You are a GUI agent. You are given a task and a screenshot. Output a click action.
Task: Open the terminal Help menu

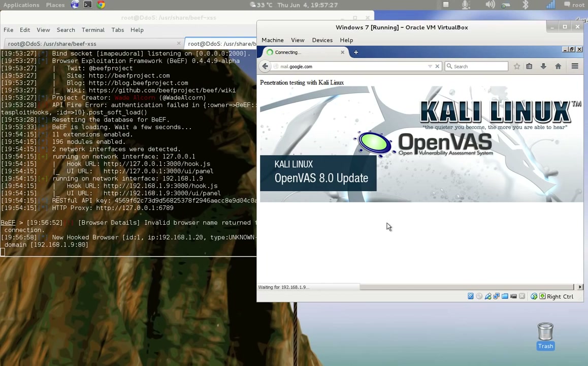137,30
